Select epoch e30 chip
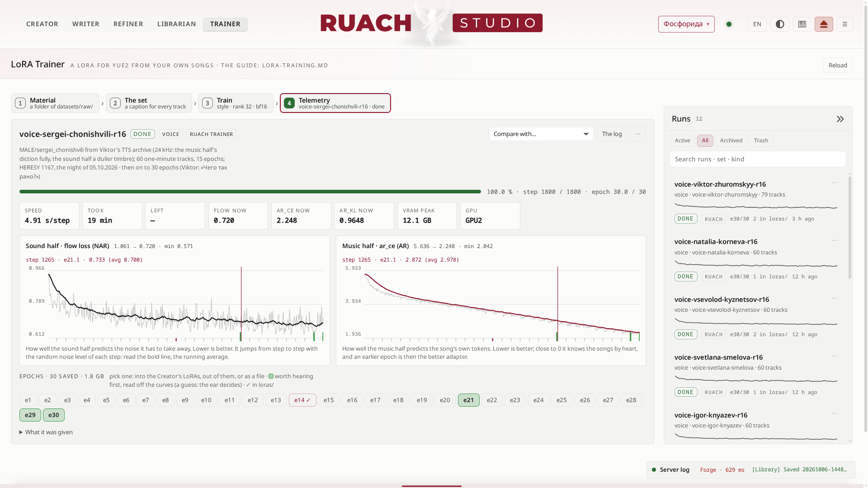This screenshot has width=868, height=488. [x=54, y=415]
